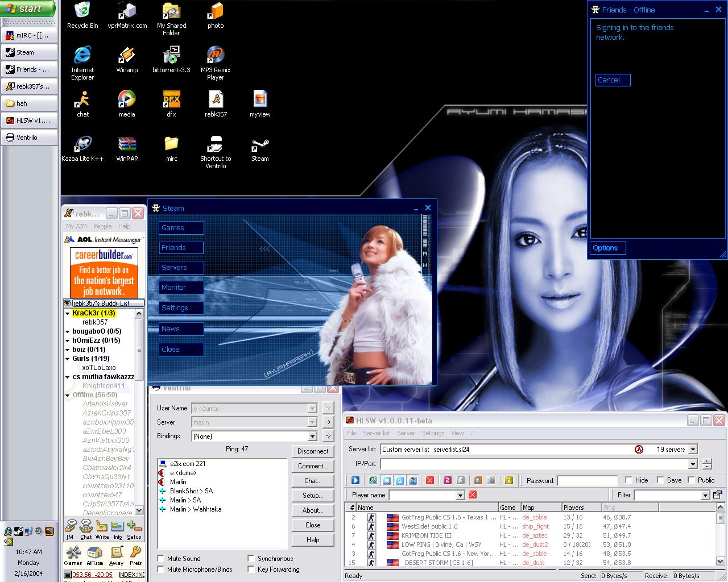Open AIM Chat icon
728x582 pixels.
click(86, 529)
